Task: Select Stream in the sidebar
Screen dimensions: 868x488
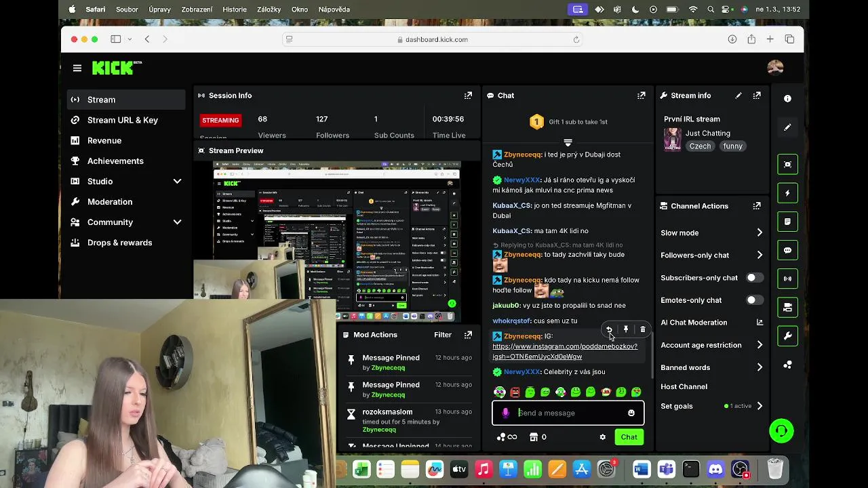Action: pos(126,100)
